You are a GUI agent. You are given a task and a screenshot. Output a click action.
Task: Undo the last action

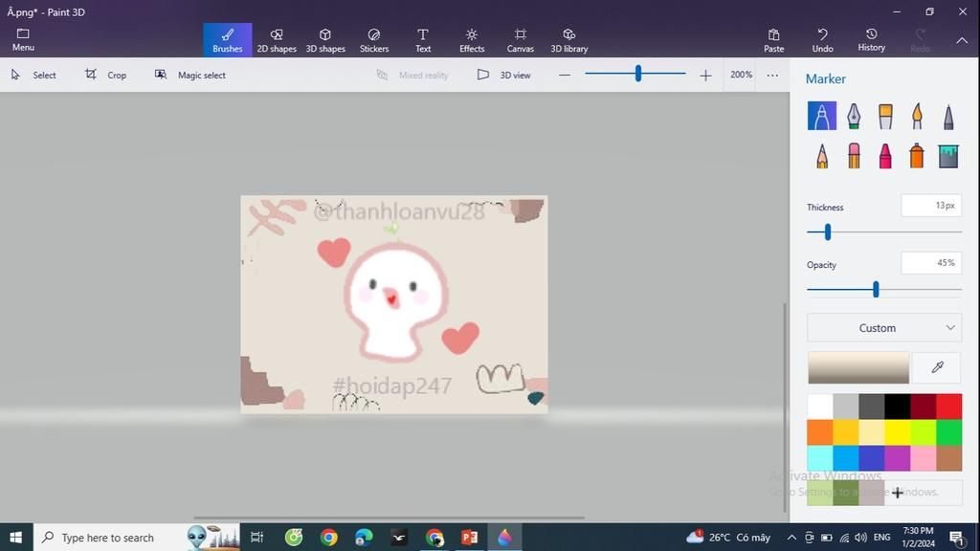pos(822,40)
